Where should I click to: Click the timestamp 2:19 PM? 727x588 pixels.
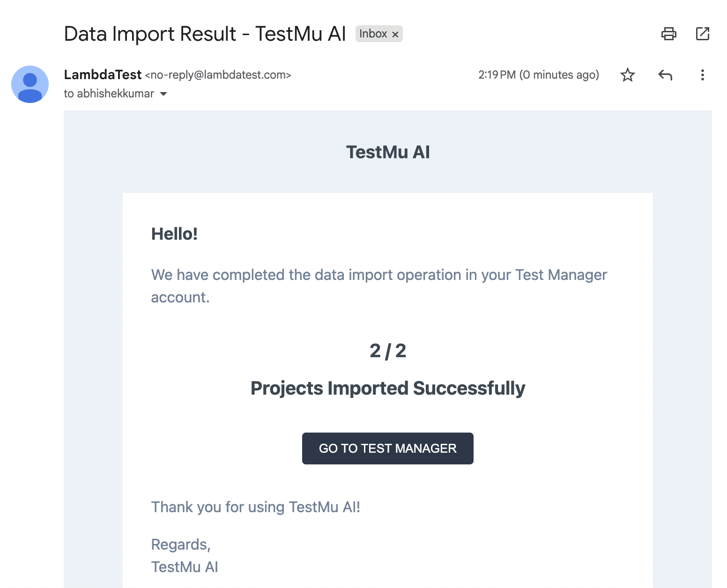[x=497, y=74]
